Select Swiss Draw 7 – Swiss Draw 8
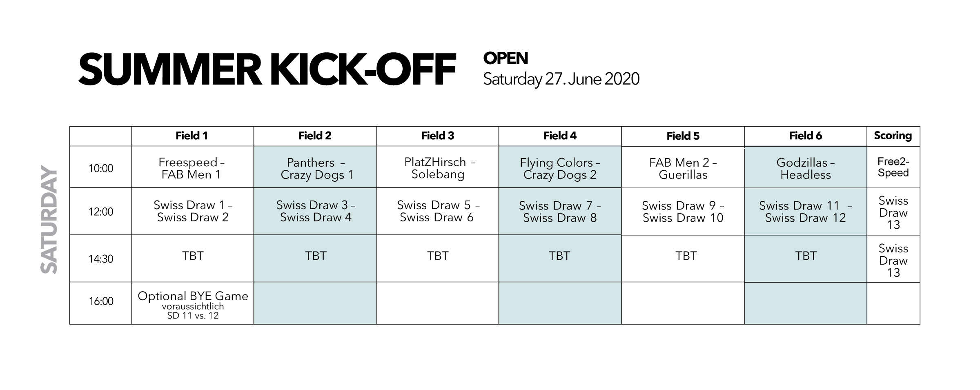The image size is (980, 390). [x=560, y=212]
